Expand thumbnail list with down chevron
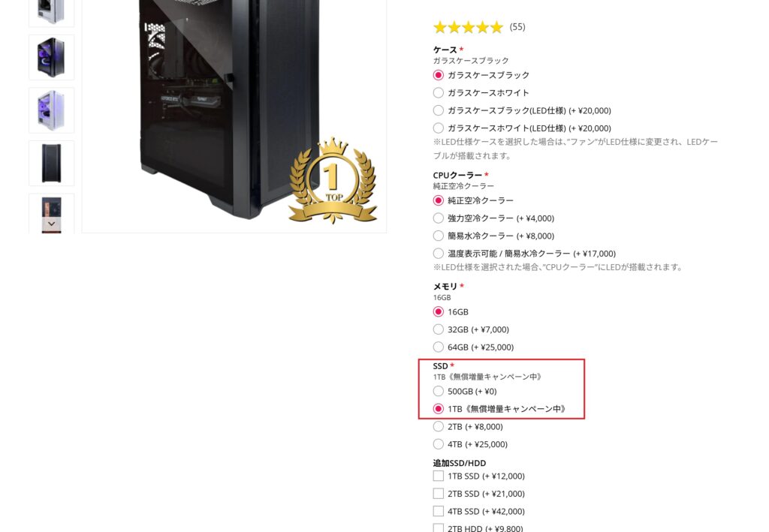The height and width of the screenshot is (532, 769). pyautogui.click(x=52, y=224)
